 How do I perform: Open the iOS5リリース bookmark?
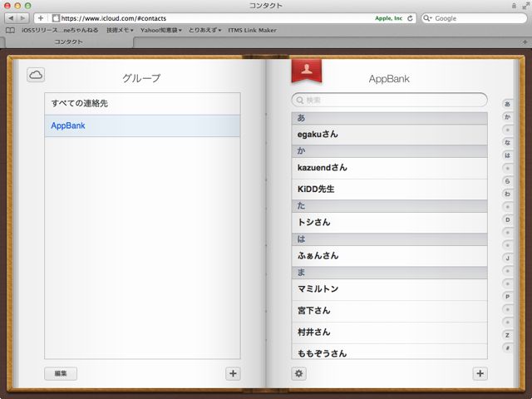[60, 30]
